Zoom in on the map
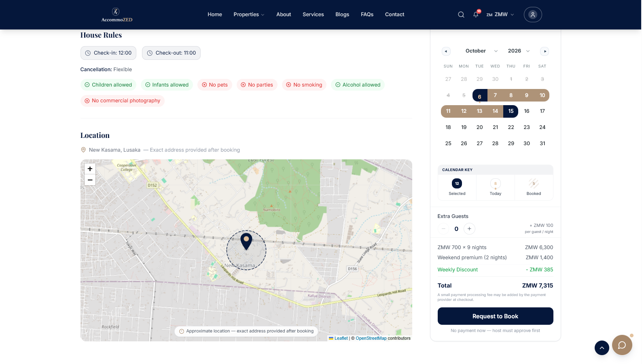Screen dimensions: 642x364 click(90, 169)
